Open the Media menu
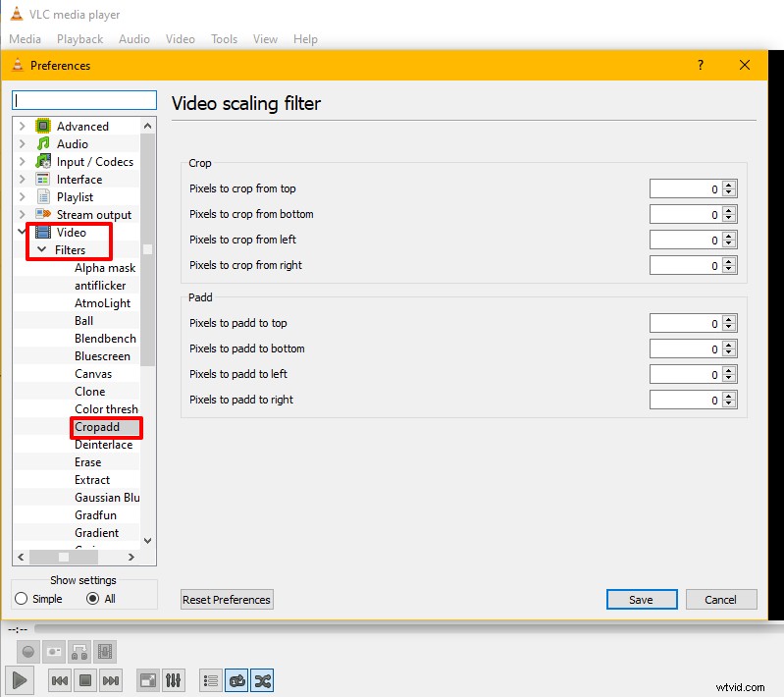Screen dimensions: 784x697 [25, 39]
